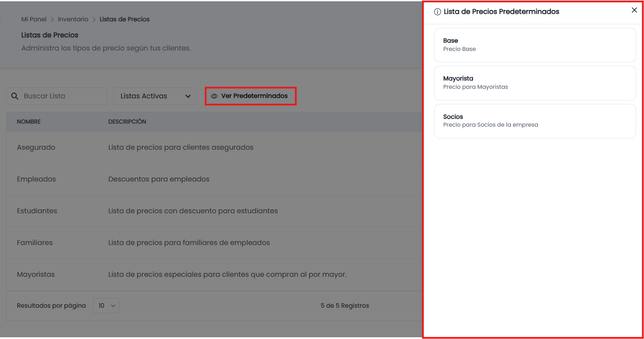Focus the Buscar Lista search field
Screen dimensions: 644x339
[57, 96]
